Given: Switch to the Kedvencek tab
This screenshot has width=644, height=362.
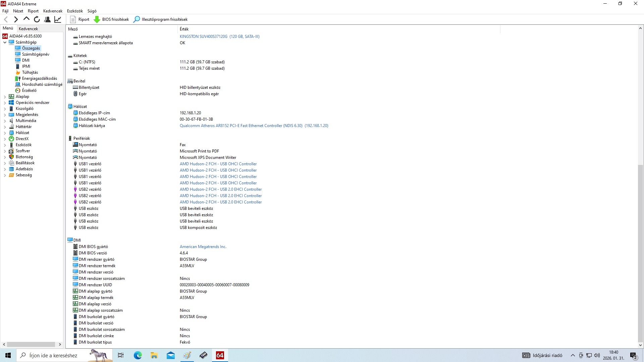Looking at the screenshot, I should coord(28,29).
